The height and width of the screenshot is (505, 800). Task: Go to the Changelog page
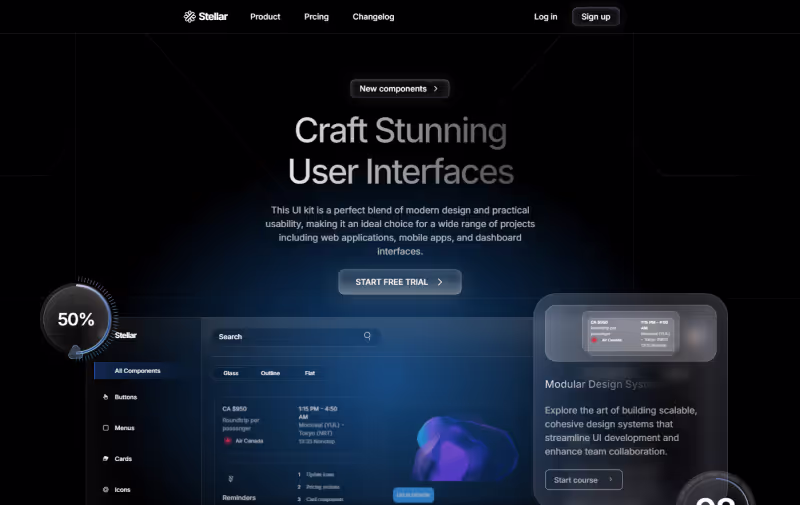[373, 17]
